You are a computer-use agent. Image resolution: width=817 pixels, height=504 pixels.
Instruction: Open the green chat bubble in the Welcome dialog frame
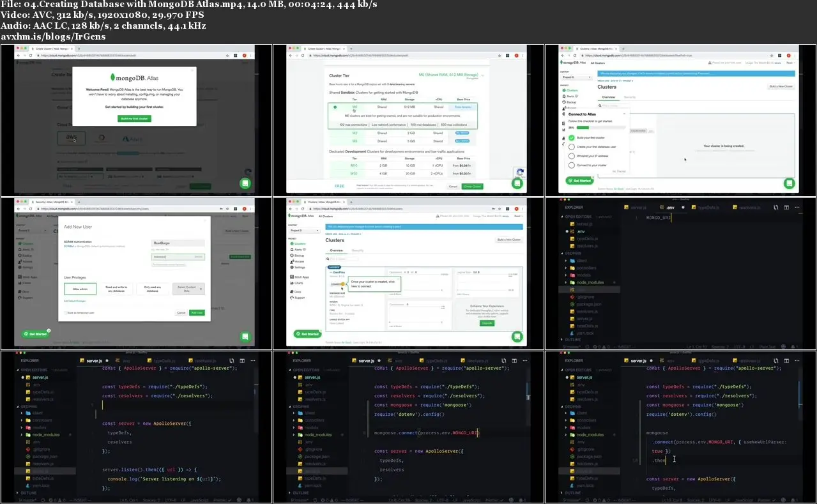click(x=245, y=183)
